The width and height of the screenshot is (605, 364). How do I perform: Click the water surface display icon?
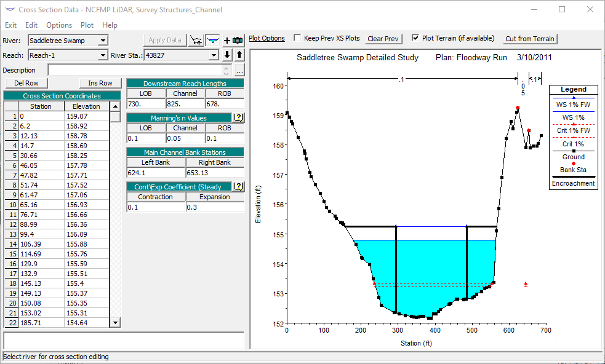click(x=213, y=40)
